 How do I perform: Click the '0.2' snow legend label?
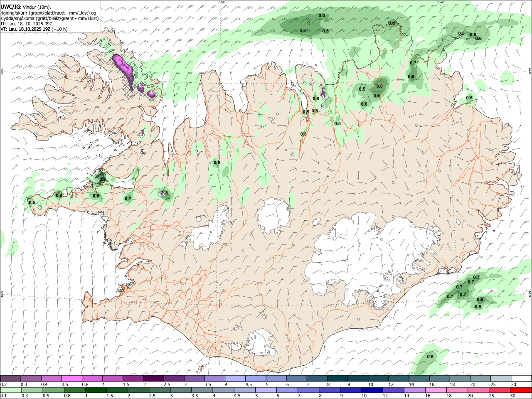3,384
